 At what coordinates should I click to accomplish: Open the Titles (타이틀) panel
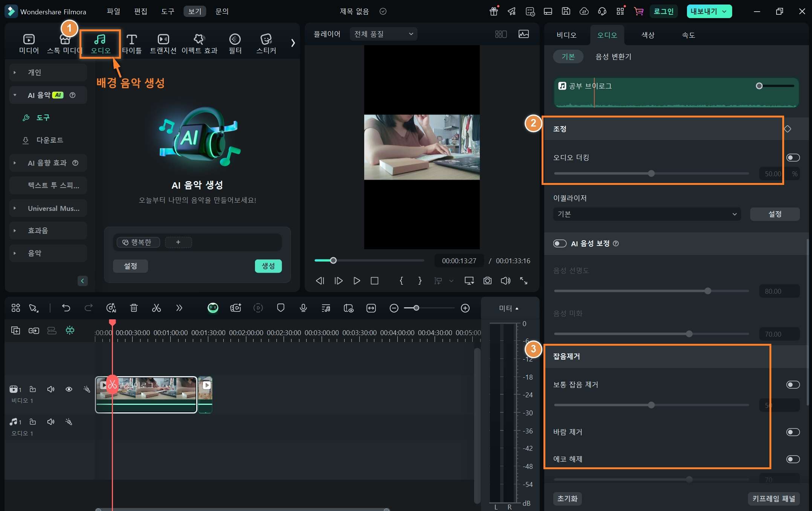(x=131, y=43)
